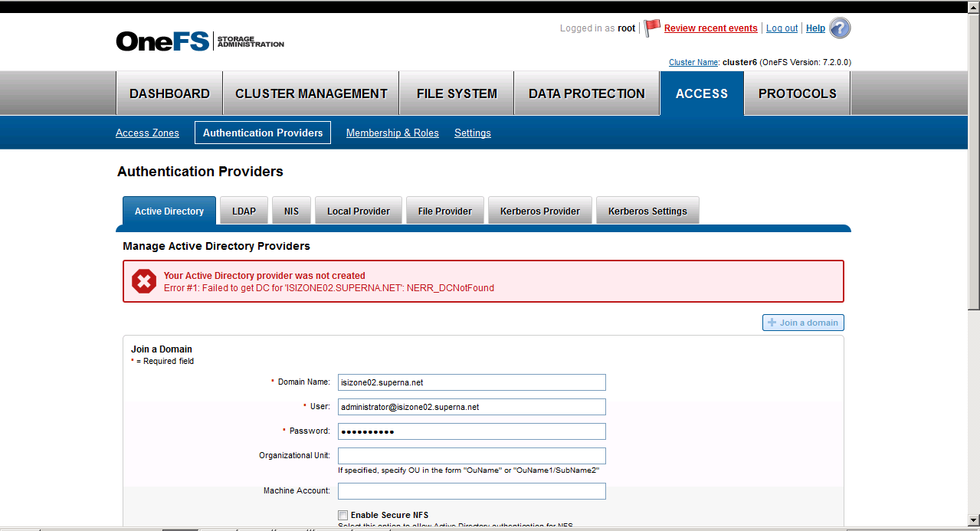The width and height of the screenshot is (980, 531).
Task: Open the Access menu
Action: tap(702, 93)
